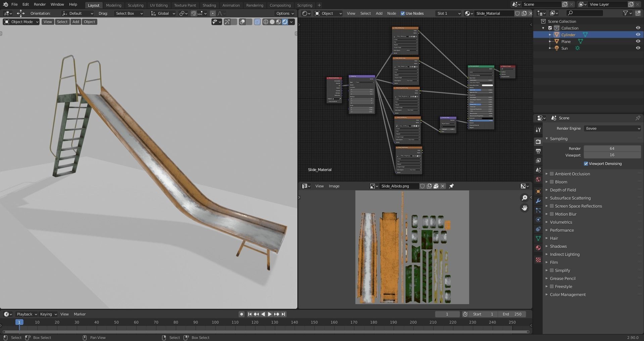Hide the Cylinder object in outliner

pos(638,35)
